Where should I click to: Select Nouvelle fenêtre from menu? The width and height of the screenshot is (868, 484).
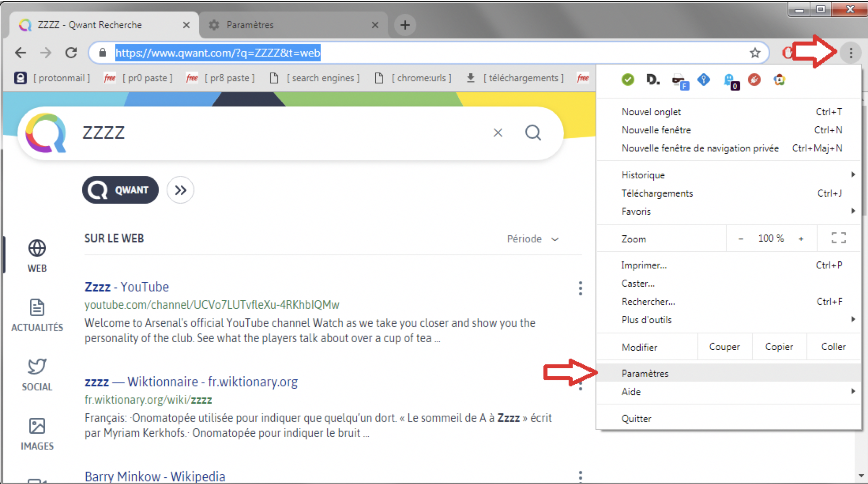tap(729, 130)
